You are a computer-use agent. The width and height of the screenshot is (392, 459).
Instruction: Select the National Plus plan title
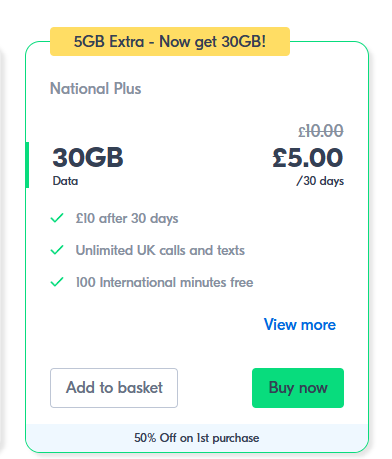click(95, 89)
